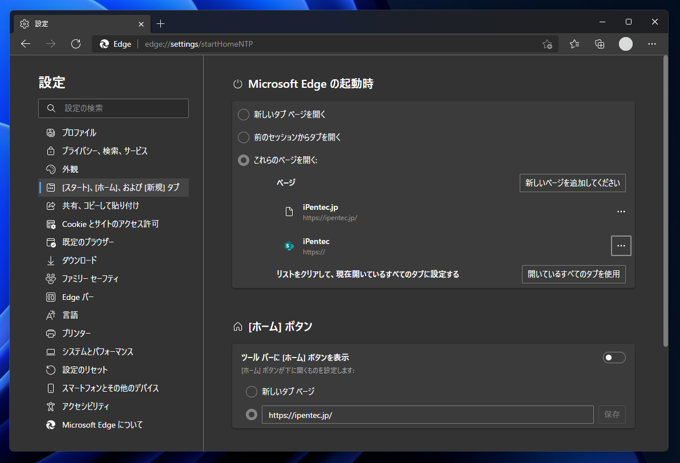Go back with the browser back arrow
This screenshot has width=680, height=463.
click(x=26, y=44)
